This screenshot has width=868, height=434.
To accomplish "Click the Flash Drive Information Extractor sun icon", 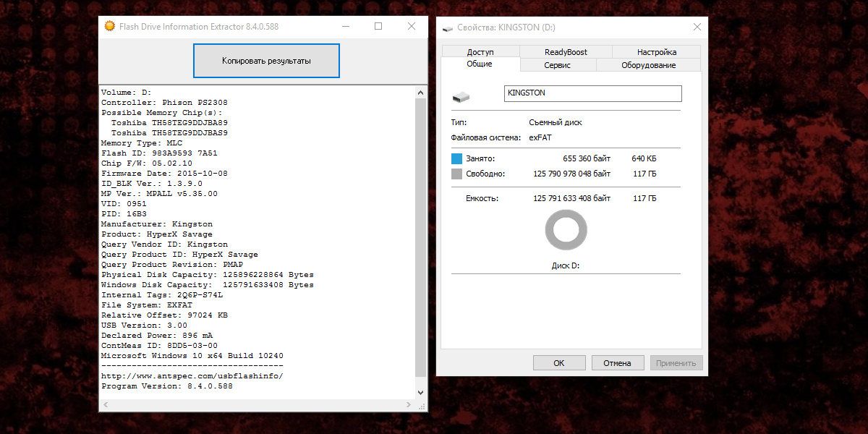I will click(109, 26).
